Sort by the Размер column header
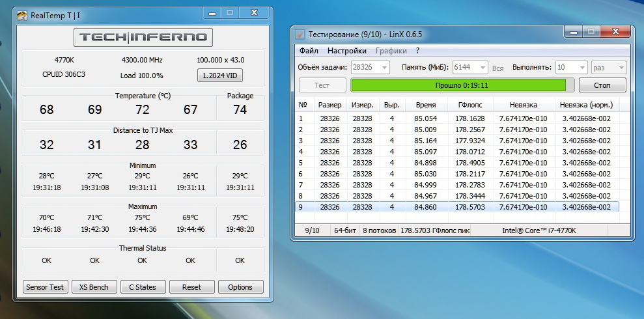This screenshot has width=644, height=319. pyautogui.click(x=329, y=105)
